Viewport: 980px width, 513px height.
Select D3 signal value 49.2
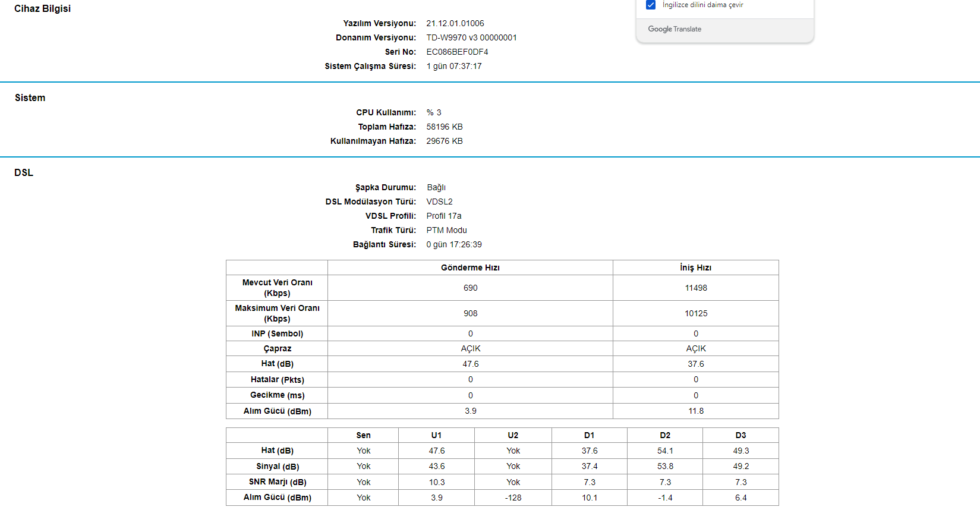click(x=740, y=466)
